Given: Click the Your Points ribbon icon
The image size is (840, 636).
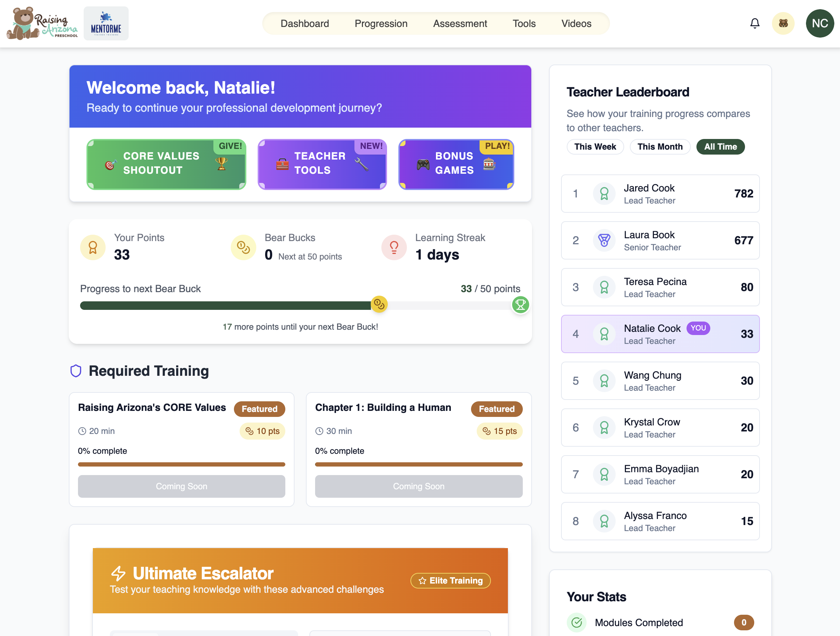Looking at the screenshot, I should click(x=93, y=247).
